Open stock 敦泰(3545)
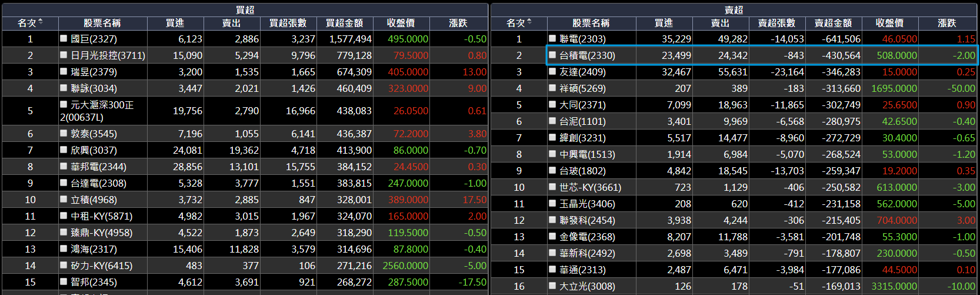This screenshot has width=980, height=295. click(94, 134)
